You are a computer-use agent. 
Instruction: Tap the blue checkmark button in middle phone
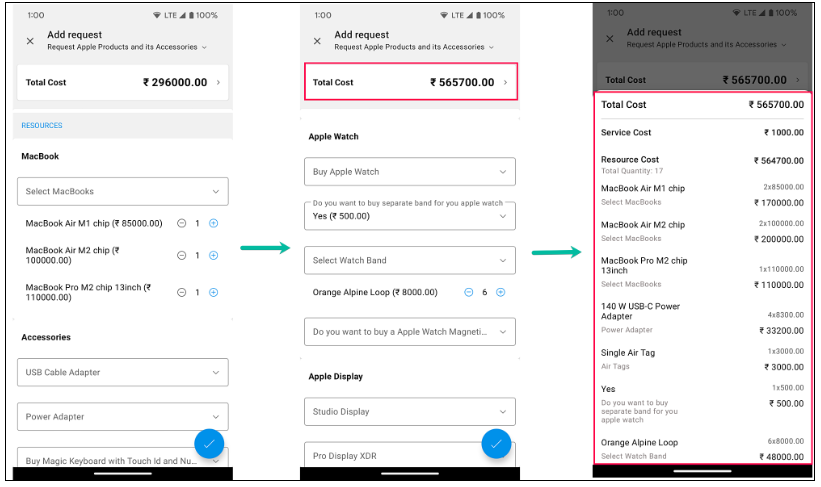[x=496, y=444]
